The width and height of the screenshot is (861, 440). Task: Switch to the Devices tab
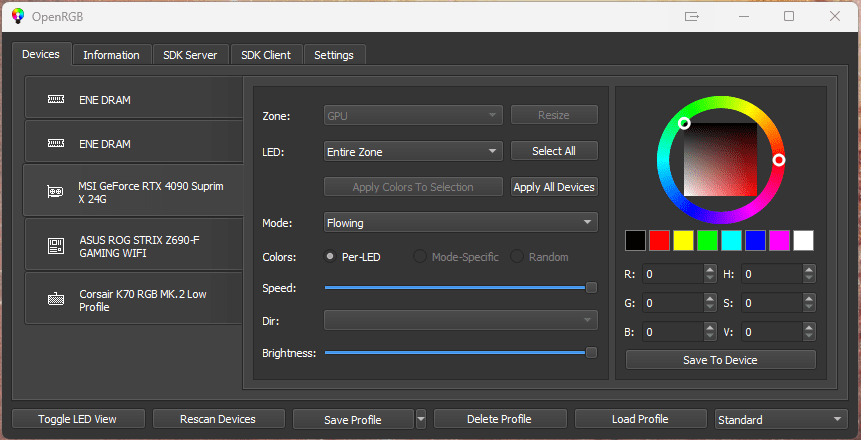click(41, 54)
